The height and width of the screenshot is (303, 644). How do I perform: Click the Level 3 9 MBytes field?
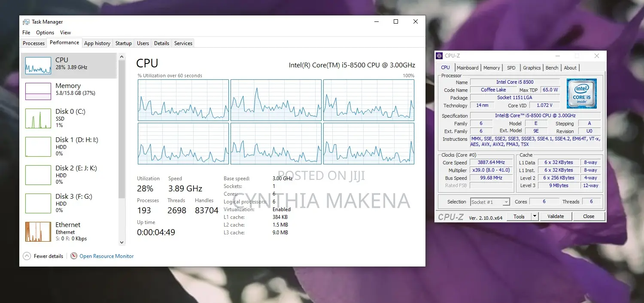tap(558, 186)
